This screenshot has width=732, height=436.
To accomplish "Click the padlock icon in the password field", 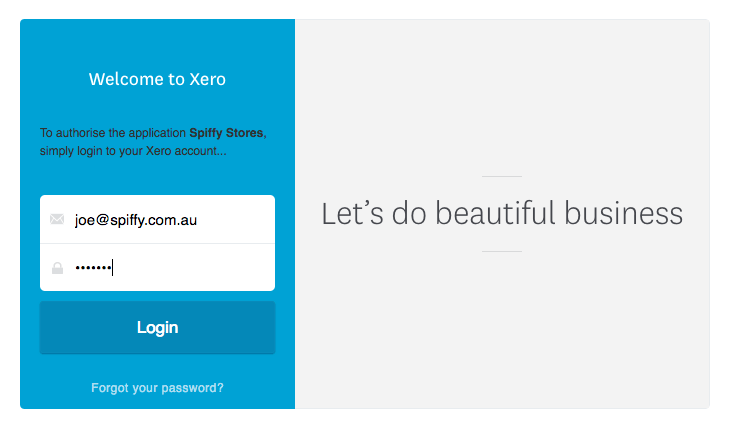I will point(57,268).
